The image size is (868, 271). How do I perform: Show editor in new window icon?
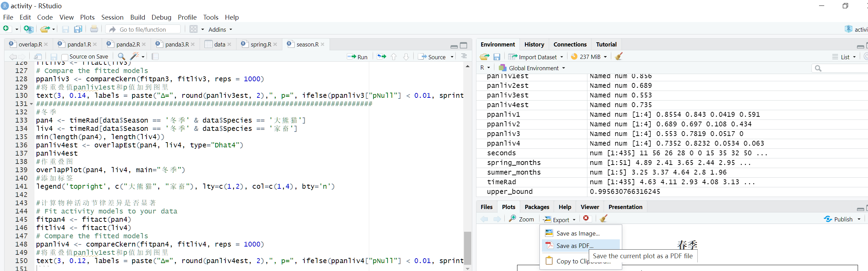point(38,56)
